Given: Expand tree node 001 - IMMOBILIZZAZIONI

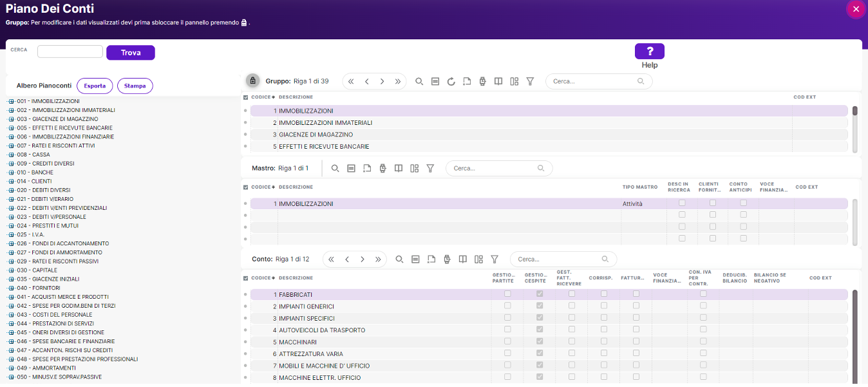Looking at the screenshot, I should [x=11, y=101].
